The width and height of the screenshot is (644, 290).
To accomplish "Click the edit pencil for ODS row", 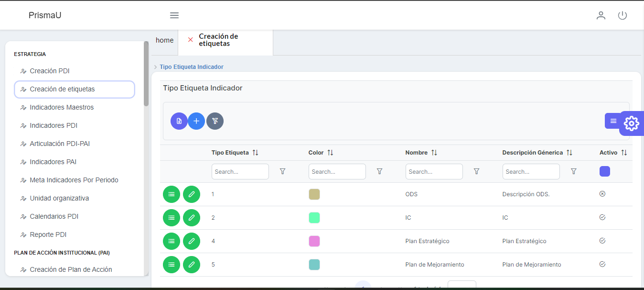I will (x=192, y=194).
